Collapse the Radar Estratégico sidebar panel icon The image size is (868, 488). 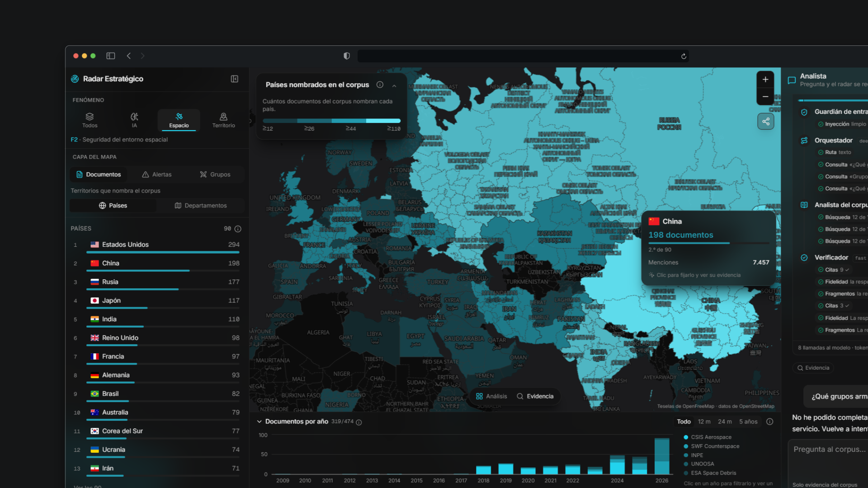coord(235,79)
